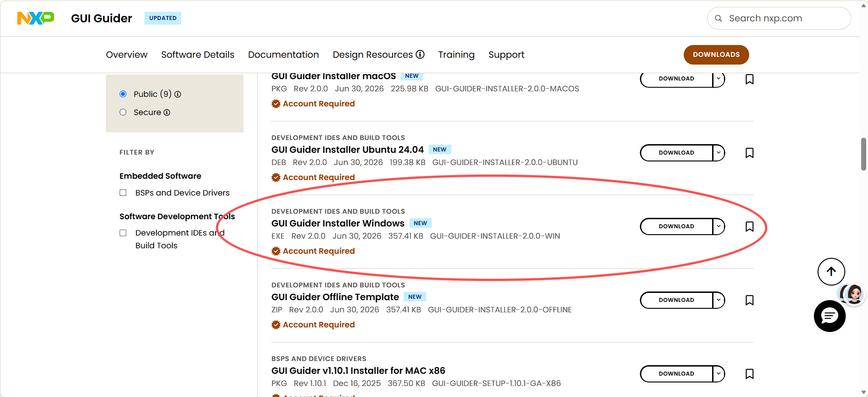Download the GUI Guider Offline Template
This screenshot has width=868, height=397.
coord(676,300)
